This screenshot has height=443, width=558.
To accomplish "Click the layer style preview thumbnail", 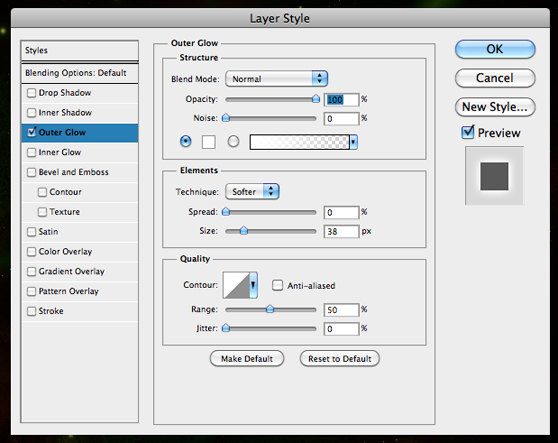I will [x=494, y=176].
